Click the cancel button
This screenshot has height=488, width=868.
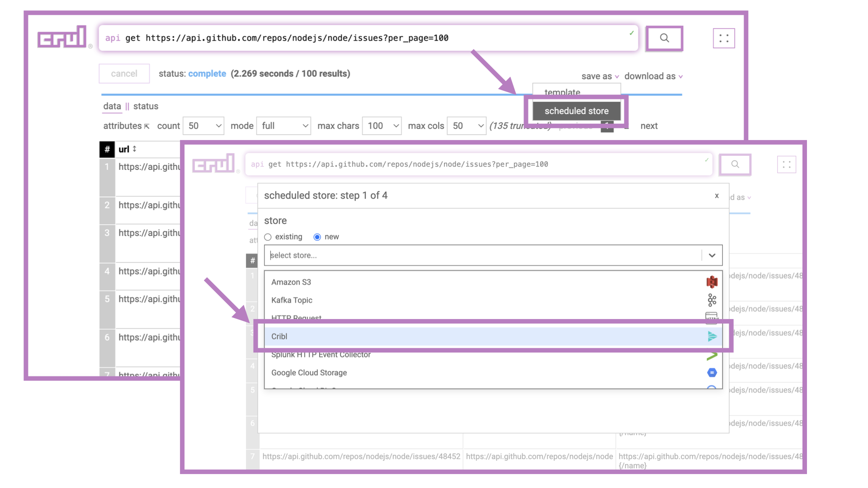point(124,74)
